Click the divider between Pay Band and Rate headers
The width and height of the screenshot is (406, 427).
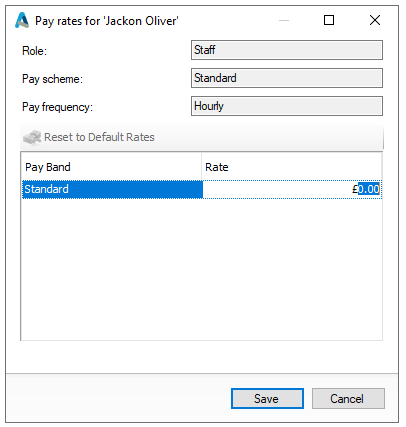[202, 167]
